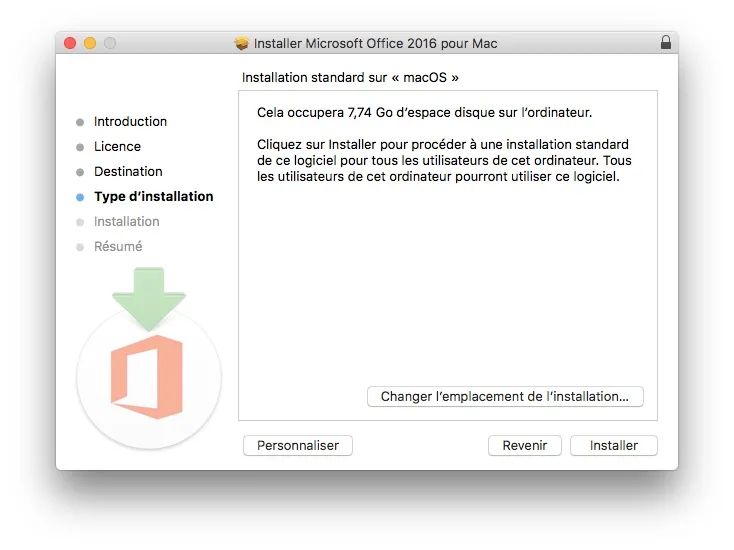Click the Installer button
This screenshot has width=734, height=550.
tap(613, 445)
